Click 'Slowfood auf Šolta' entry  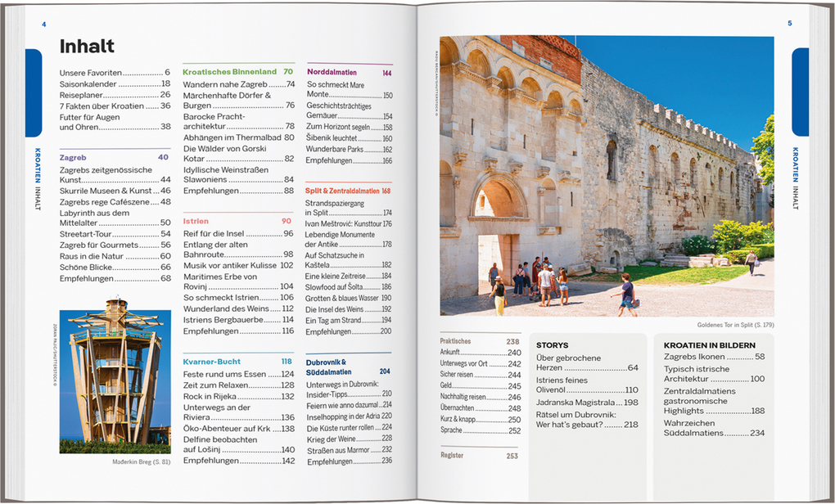coord(348,287)
